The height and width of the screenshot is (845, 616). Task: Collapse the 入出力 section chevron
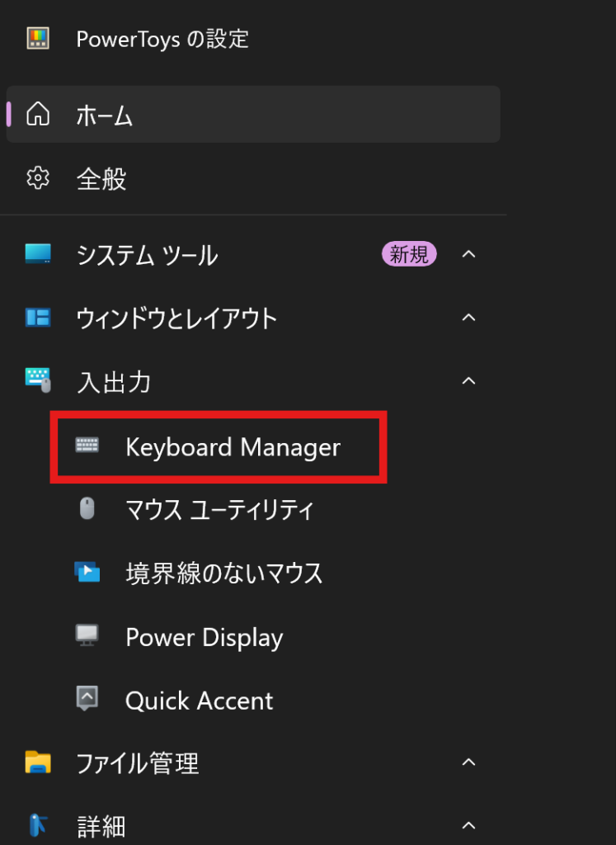(x=469, y=380)
